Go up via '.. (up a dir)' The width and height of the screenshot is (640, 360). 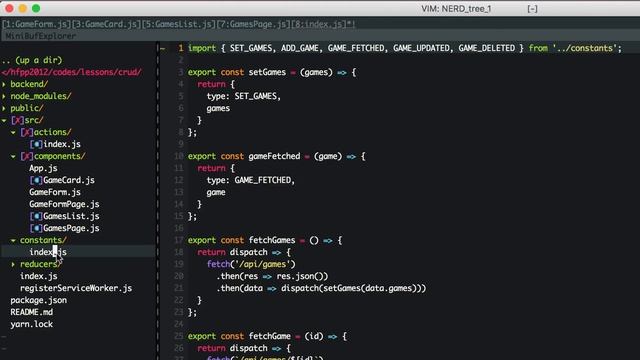[32, 60]
